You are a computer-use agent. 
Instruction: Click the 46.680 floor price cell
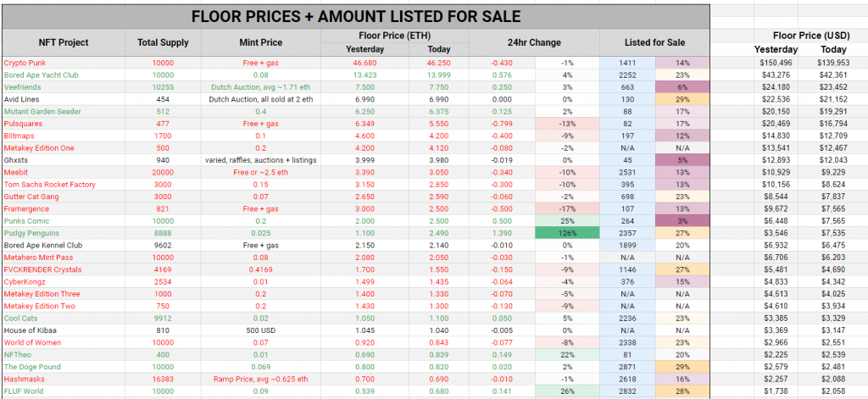tap(364, 63)
